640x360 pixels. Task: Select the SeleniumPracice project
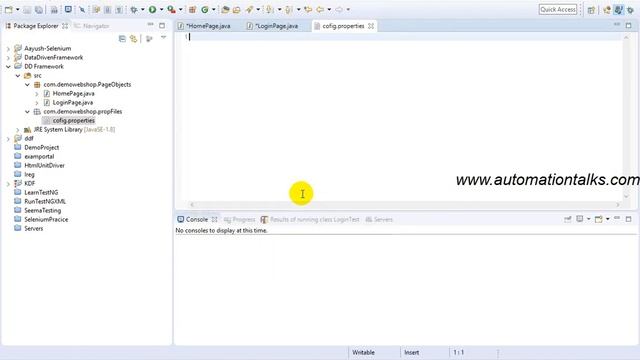click(x=46, y=219)
